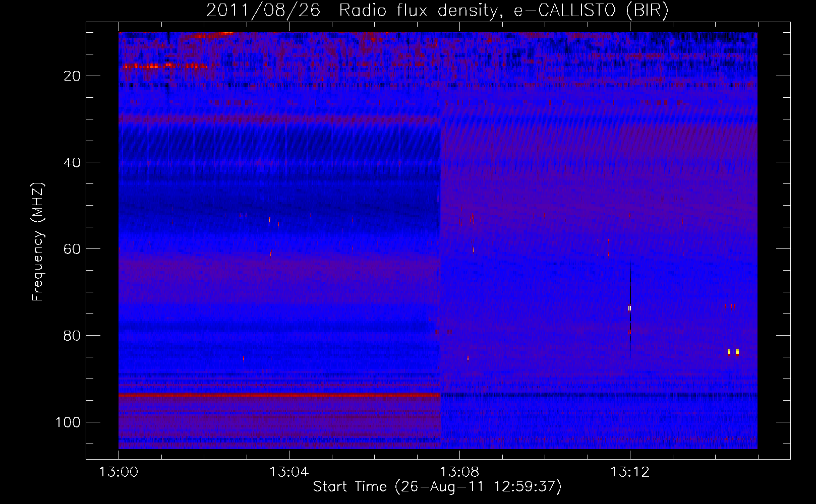The height and width of the screenshot is (504, 816).
Task: Click the 13:00 time tick label
Action: pos(119,472)
